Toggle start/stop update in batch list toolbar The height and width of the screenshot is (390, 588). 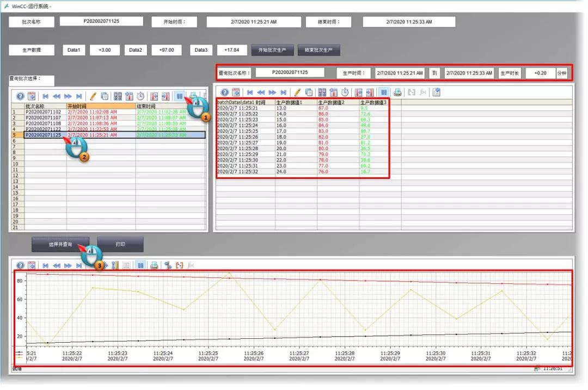point(179,96)
